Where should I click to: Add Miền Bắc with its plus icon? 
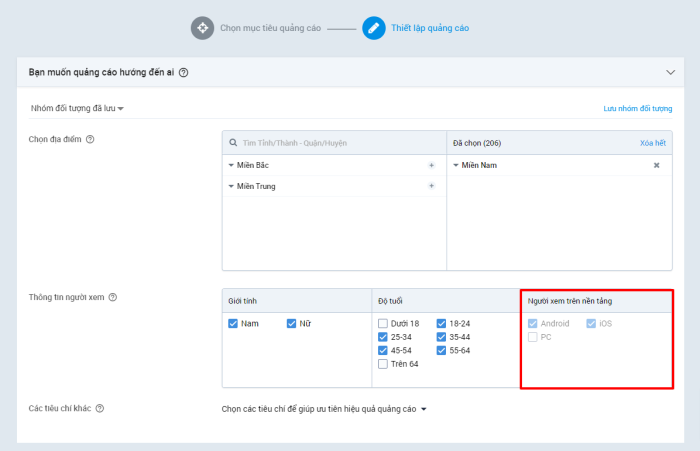(x=431, y=165)
